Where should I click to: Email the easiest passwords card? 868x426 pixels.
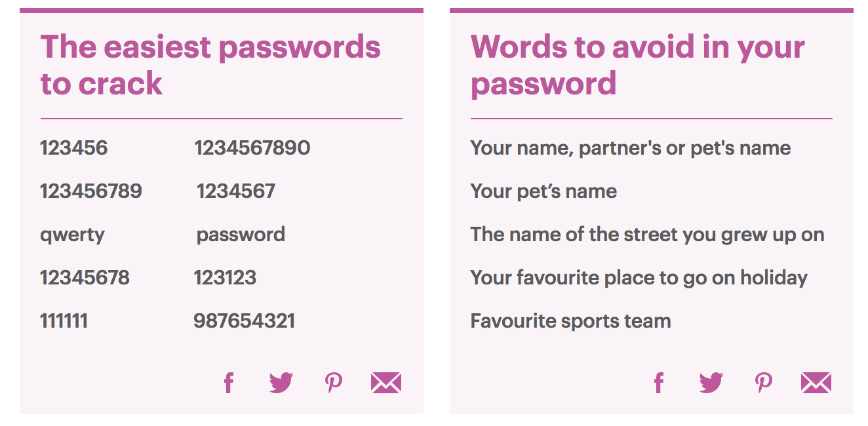(x=386, y=383)
